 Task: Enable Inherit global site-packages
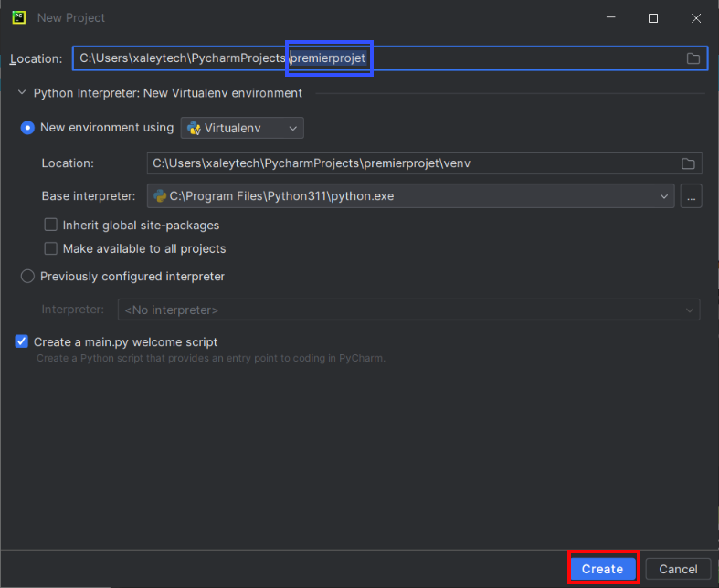point(51,225)
